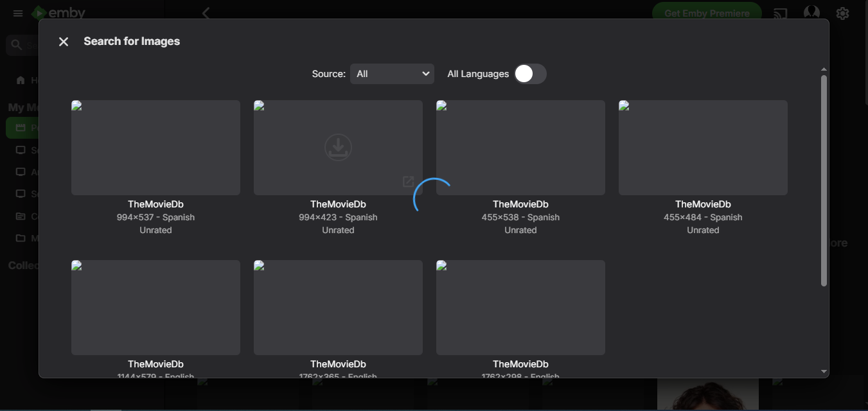Open the Source dropdown set to All
The width and height of the screenshot is (868, 411).
coord(392,74)
